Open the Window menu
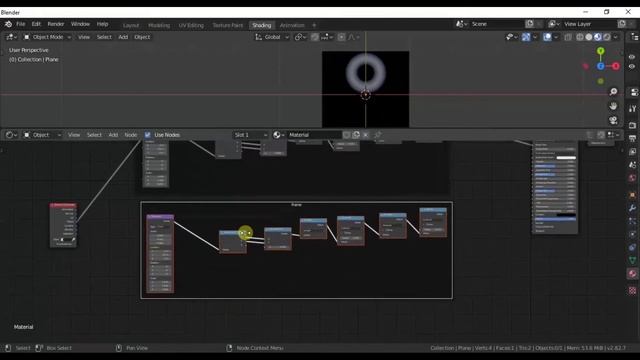640x360 pixels. click(x=80, y=24)
